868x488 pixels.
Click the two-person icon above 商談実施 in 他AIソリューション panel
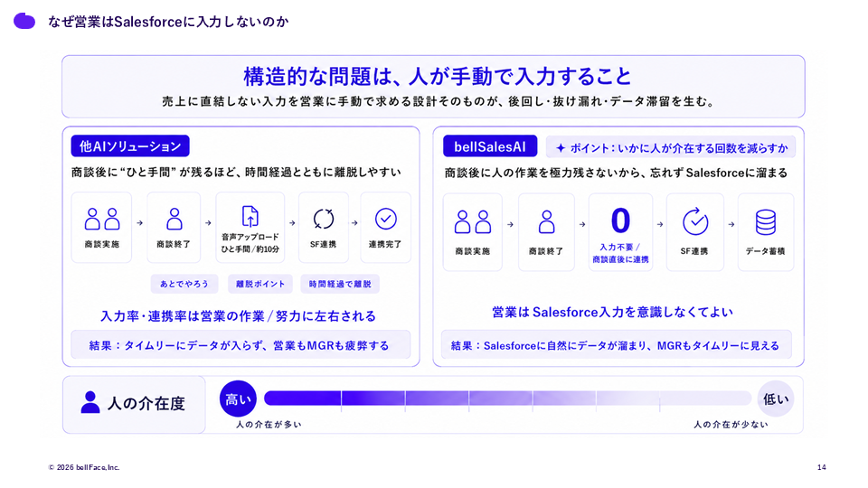click(102, 219)
